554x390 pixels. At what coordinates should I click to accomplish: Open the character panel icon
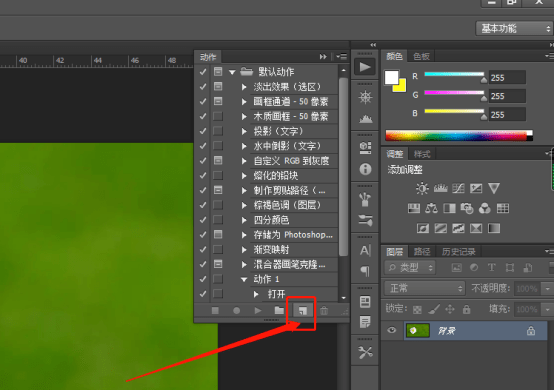pos(365,250)
